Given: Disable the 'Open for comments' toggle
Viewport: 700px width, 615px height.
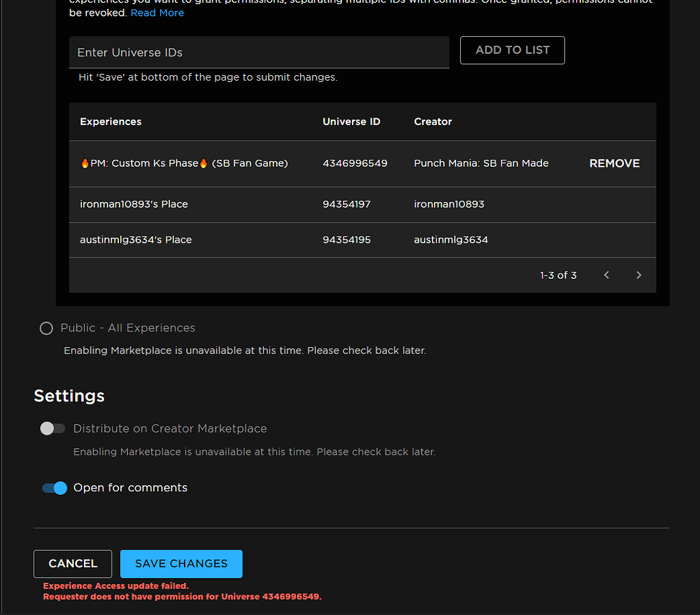Looking at the screenshot, I should [x=54, y=488].
